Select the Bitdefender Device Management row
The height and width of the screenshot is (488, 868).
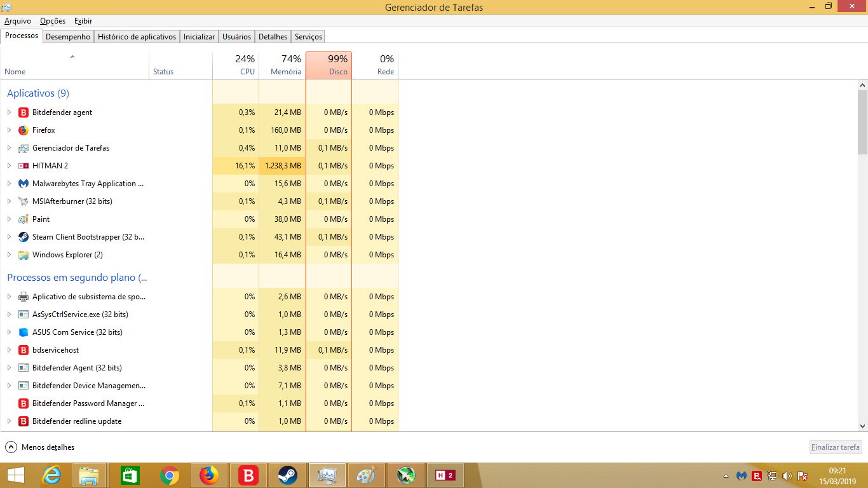pos(199,386)
